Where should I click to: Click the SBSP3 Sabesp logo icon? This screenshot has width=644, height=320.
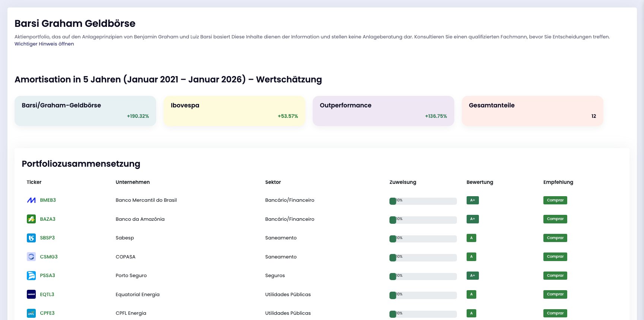(31, 238)
